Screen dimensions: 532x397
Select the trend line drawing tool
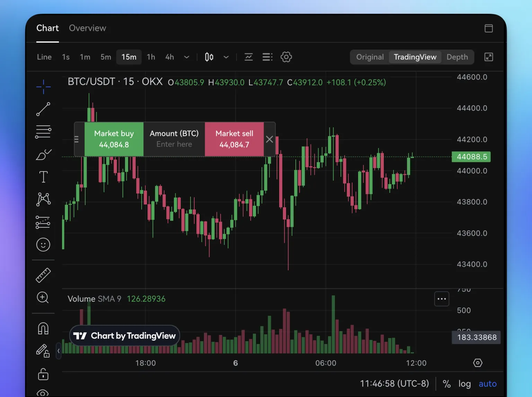coord(43,109)
